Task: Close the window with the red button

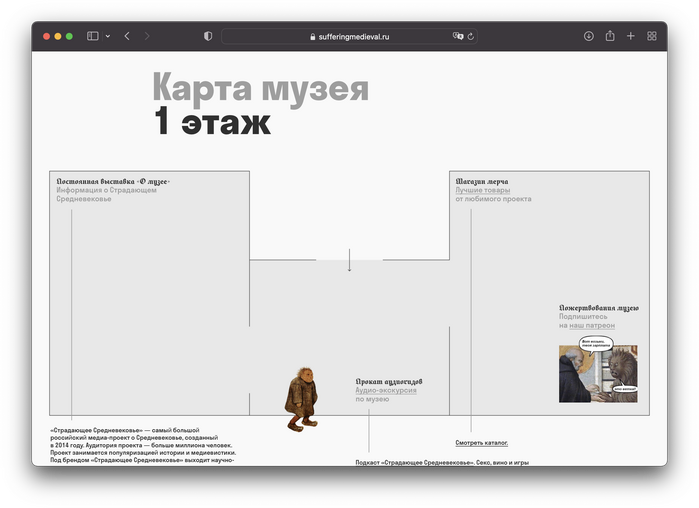Action: click(46, 36)
